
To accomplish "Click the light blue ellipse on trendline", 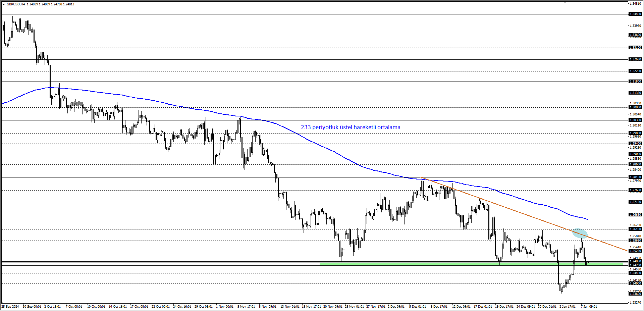I will click(580, 234).
